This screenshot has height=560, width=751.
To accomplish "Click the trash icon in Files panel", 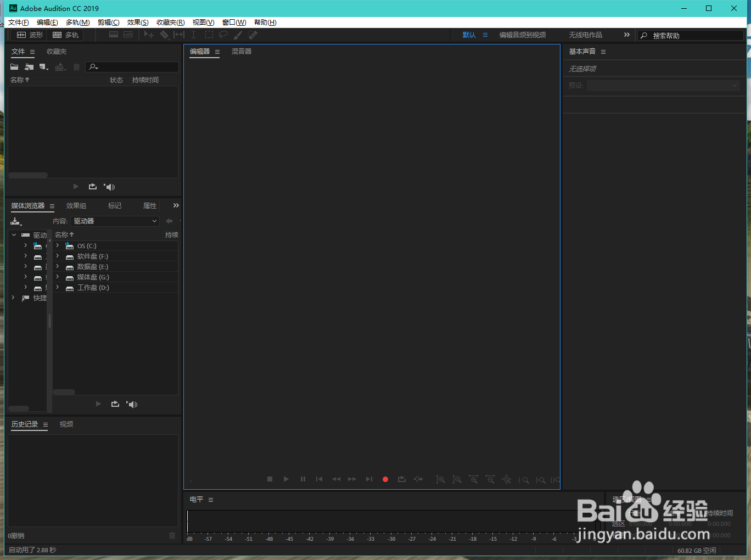I will 76,67.
